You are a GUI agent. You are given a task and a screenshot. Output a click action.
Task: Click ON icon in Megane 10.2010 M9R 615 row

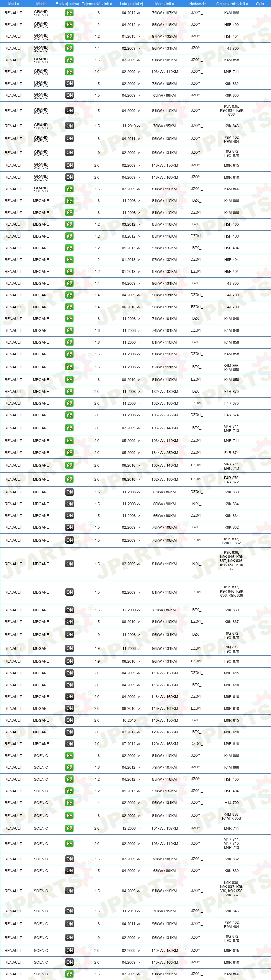pyautogui.click(x=70, y=720)
